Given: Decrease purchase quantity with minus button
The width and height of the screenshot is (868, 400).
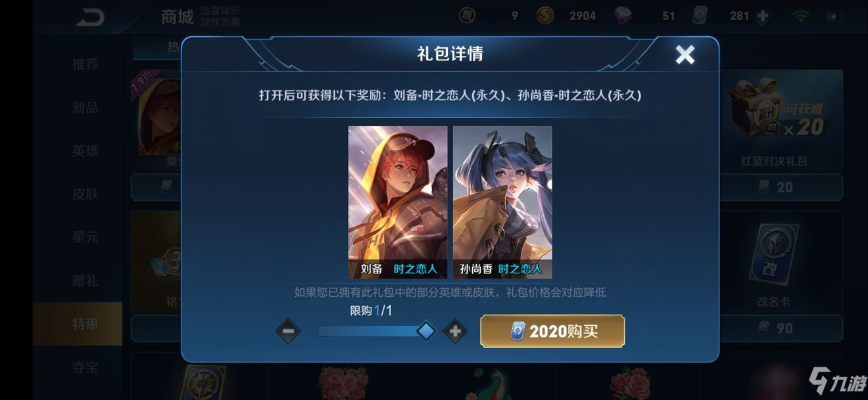Looking at the screenshot, I should [288, 331].
